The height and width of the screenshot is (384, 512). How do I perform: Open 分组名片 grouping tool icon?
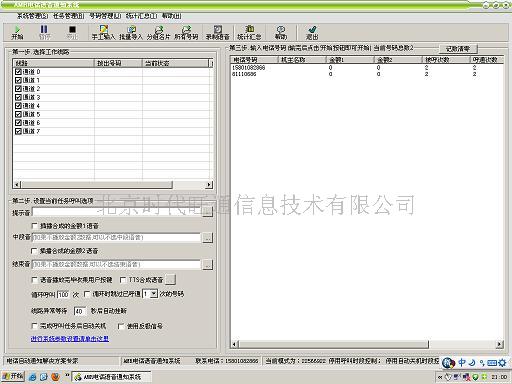pyautogui.click(x=159, y=32)
